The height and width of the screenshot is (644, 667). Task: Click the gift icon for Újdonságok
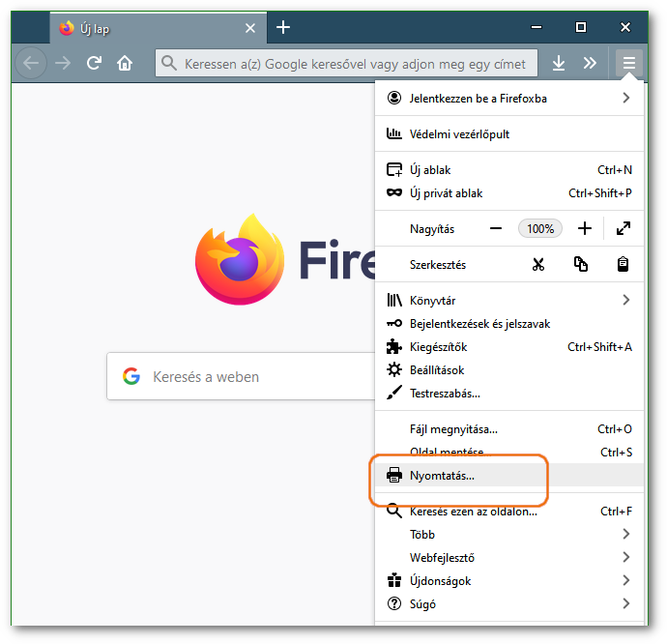click(x=393, y=580)
